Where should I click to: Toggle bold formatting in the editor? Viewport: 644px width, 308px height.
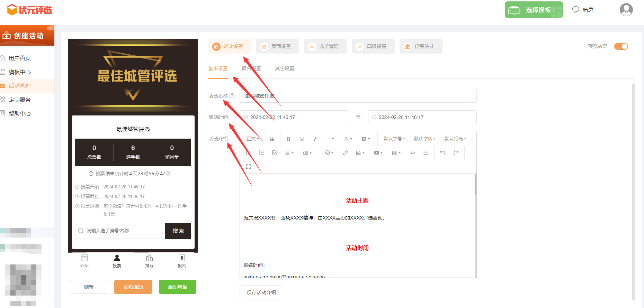click(x=288, y=139)
